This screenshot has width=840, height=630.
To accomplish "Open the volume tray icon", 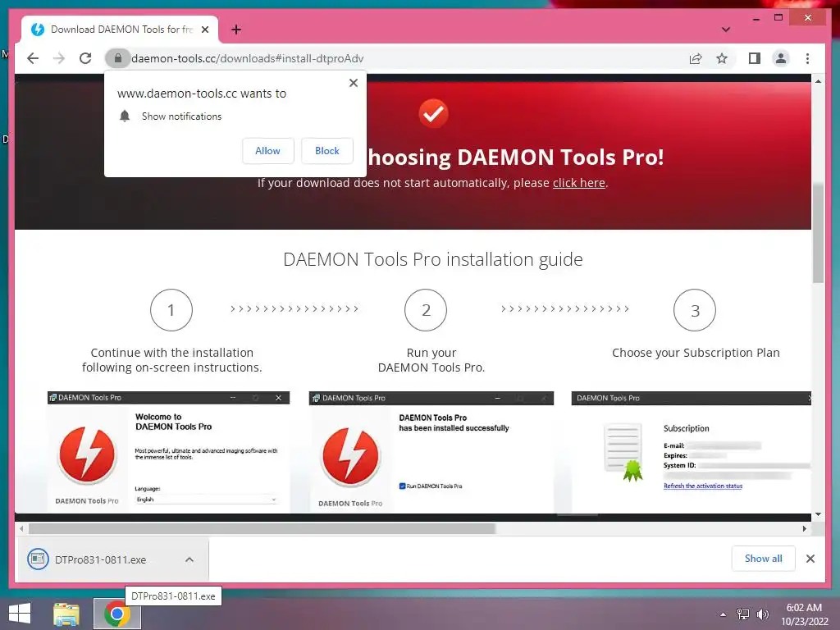I will tap(762, 614).
